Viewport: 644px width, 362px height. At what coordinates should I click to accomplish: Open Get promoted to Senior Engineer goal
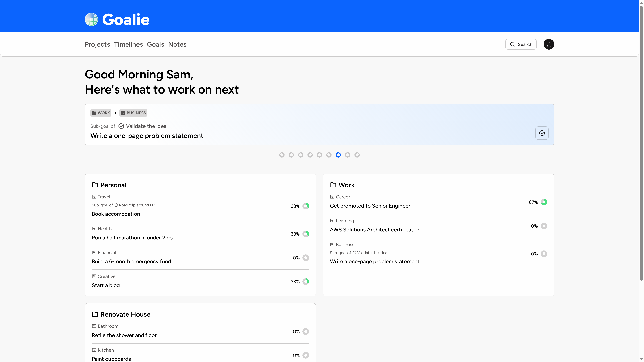point(370,206)
